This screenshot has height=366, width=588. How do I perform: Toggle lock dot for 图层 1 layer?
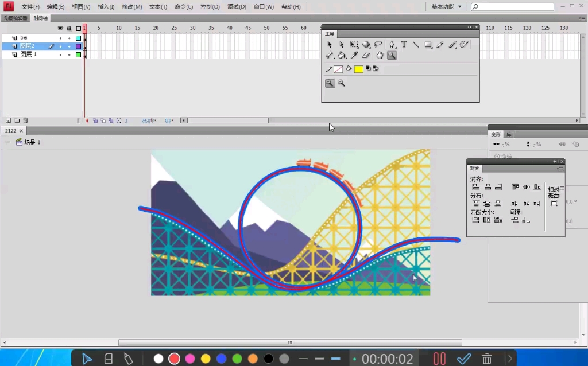point(69,54)
